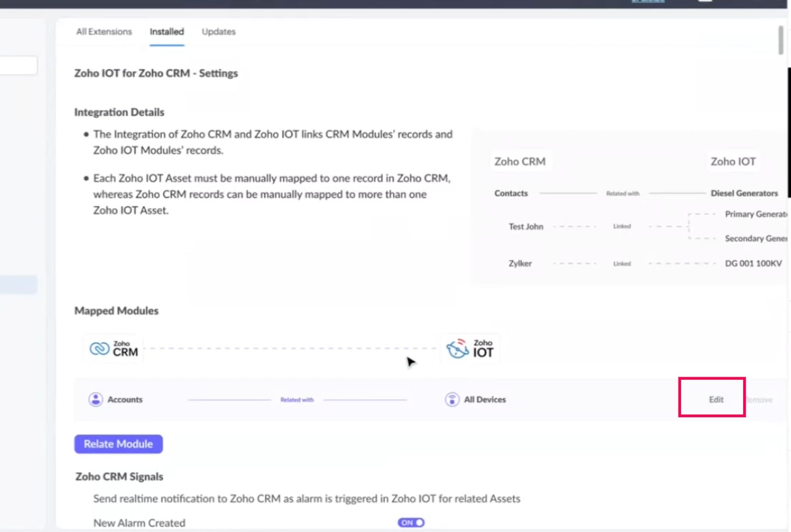Click "Related with" in the Contacts diagram row
The height and width of the screenshot is (532, 791).
pyautogui.click(x=623, y=193)
